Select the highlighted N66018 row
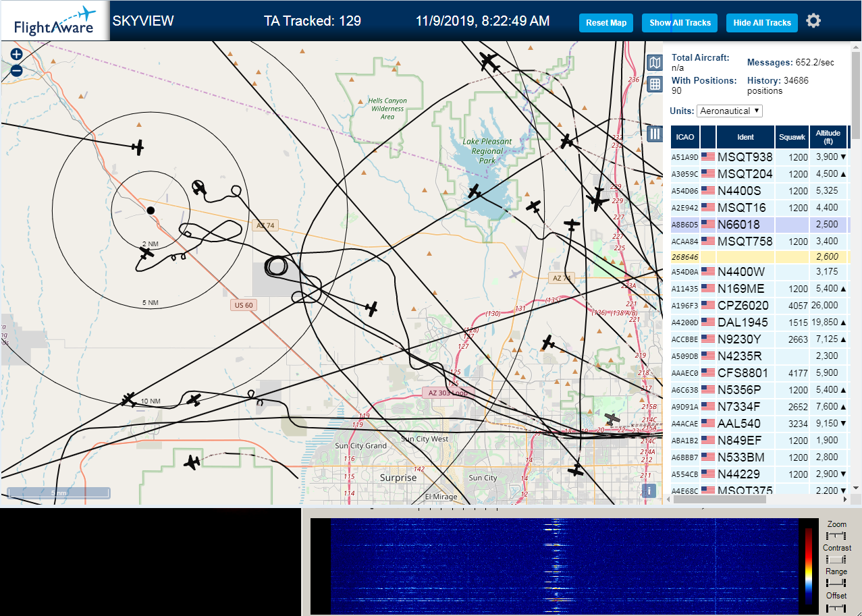862x616 pixels. [x=759, y=224]
